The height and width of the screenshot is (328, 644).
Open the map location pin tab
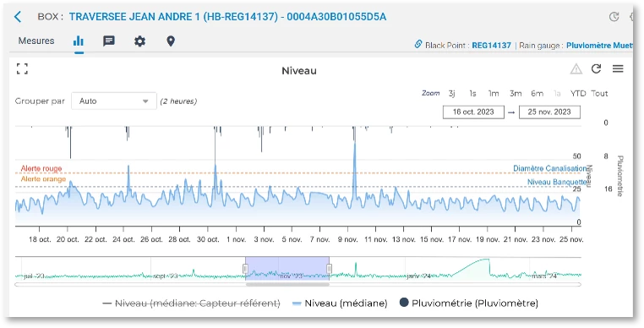coord(171,41)
